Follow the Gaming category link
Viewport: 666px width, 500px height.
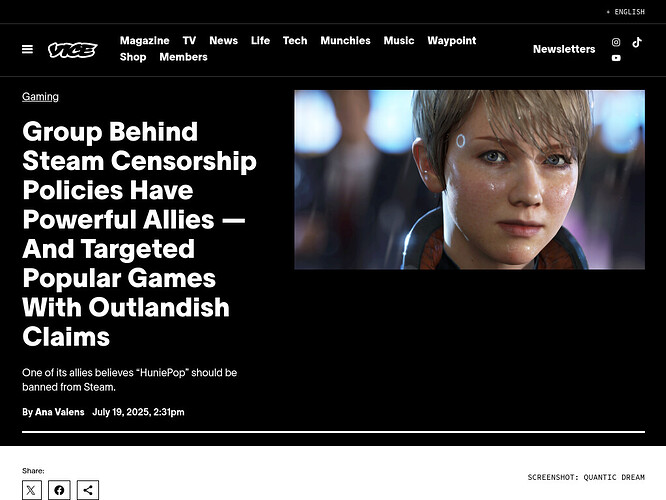40,97
